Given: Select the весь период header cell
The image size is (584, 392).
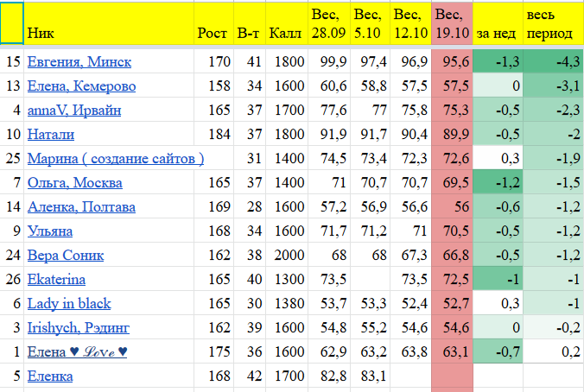Looking at the screenshot, I should (x=552, y=23).
